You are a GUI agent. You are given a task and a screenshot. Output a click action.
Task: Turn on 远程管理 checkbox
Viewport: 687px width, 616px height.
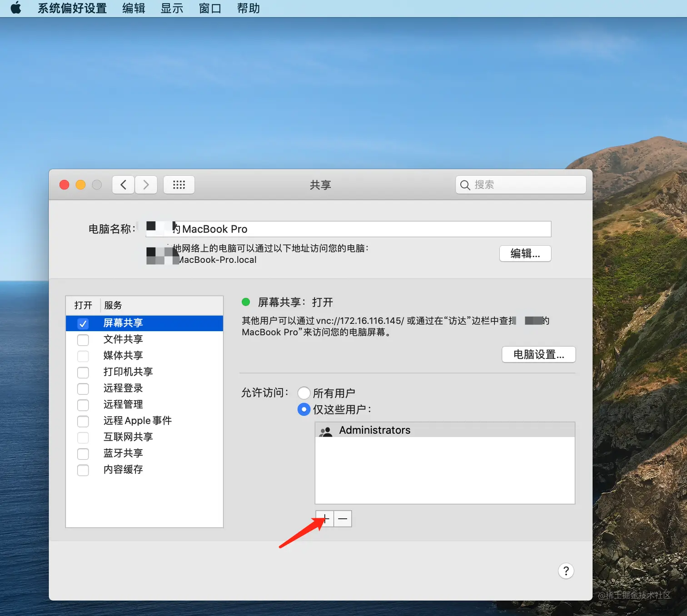(83, 405)
